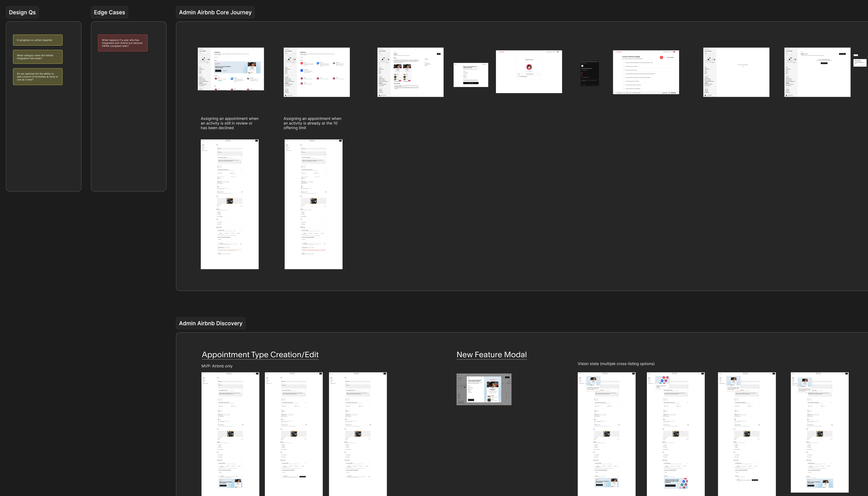Open the All integrations filter dropdown
Image resolution: width=868 pixels, height=496 pixels.
[221, 57]
